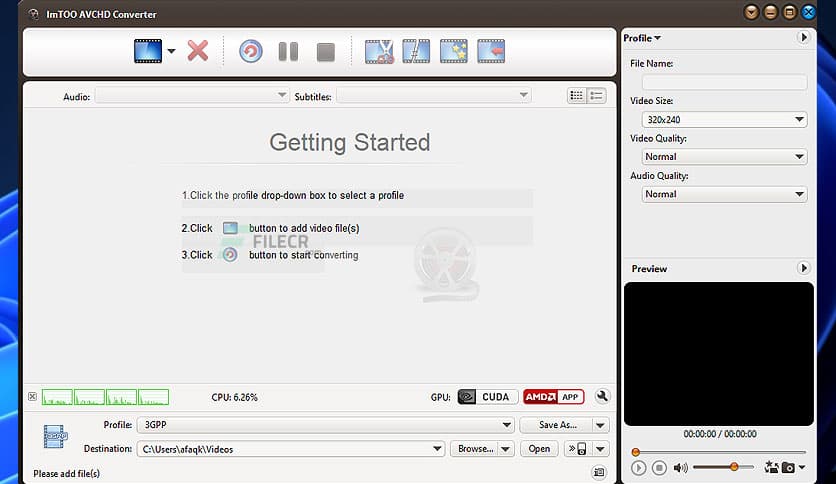Viewport: 836px width, 484px height.
Task: Open the Effects tool with stars icon
Action: click(x=454, y=52)
